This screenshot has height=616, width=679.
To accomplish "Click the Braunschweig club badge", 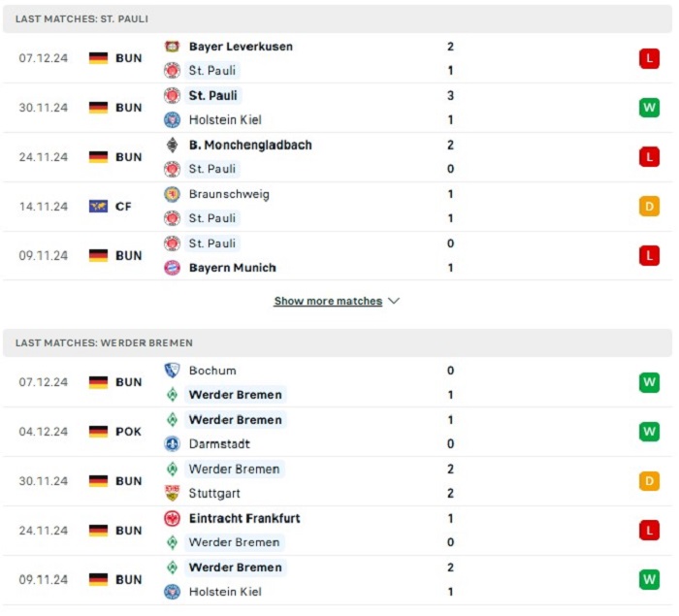I will [172, 194].
